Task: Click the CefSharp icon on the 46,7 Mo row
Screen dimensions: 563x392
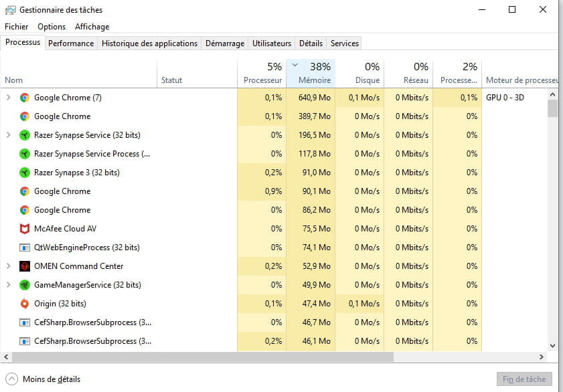Action: pos(24,322)
